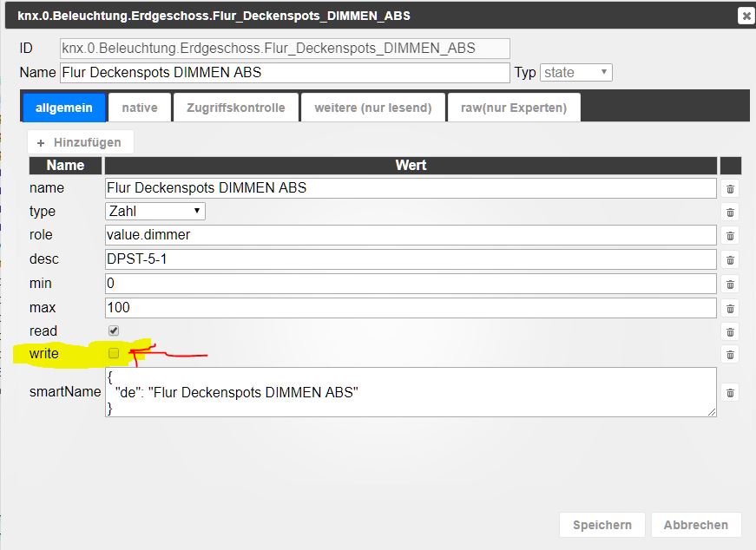Open the type dropdown showing Zahl

point(155,211)
